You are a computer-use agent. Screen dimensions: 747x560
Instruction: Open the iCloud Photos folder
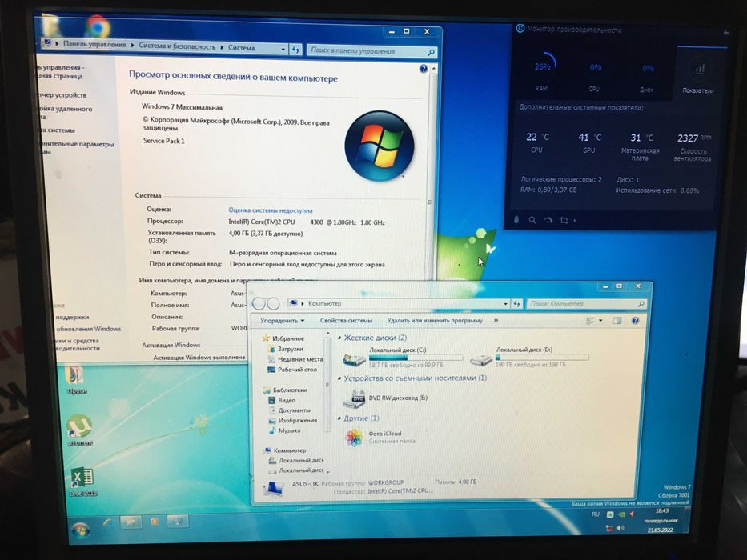point(354,437)
